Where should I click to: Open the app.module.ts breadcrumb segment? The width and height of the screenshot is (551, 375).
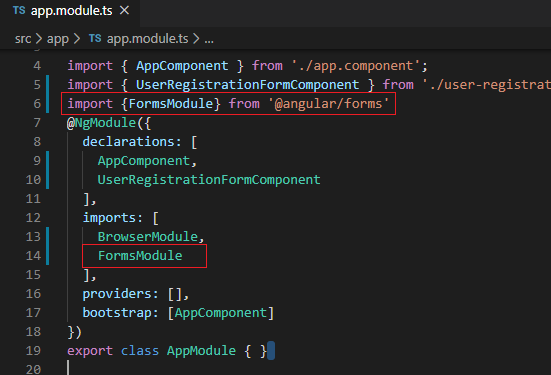(x=147, y=39)
